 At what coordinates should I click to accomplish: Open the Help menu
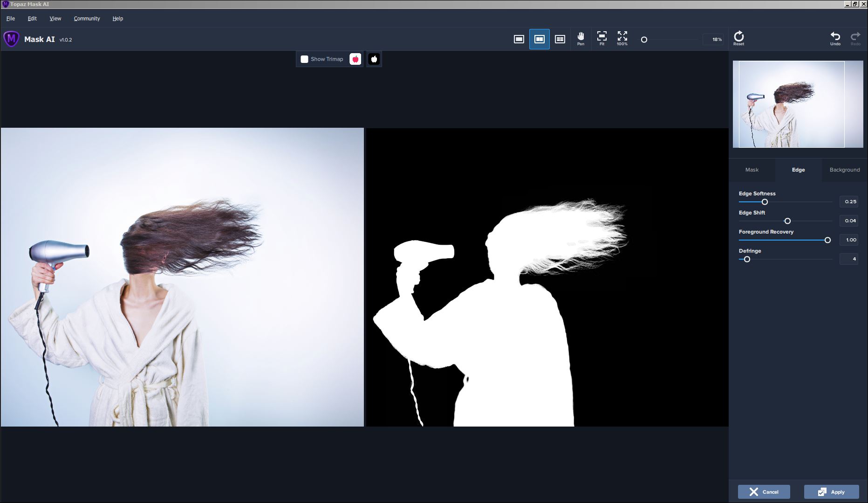click(118, 19)
